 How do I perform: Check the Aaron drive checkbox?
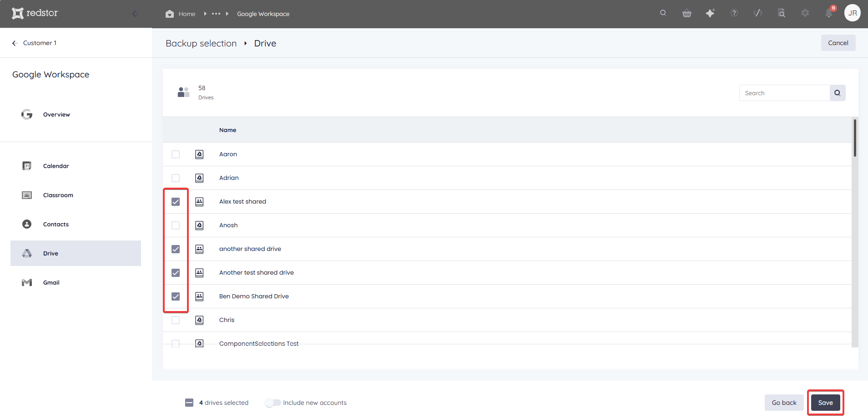(176, 154)
